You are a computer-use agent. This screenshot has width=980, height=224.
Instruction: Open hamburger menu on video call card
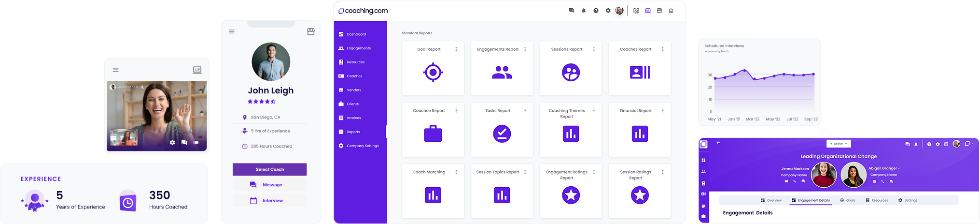116,70
